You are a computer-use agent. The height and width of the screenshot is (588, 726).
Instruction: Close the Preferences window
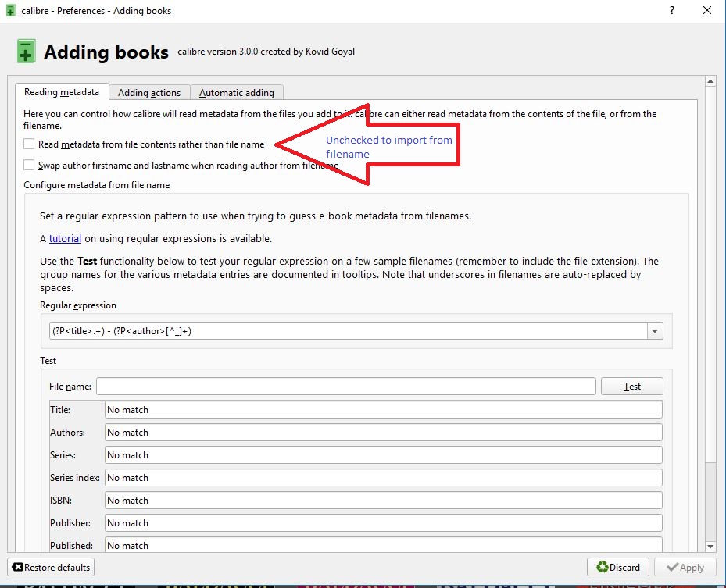[x=707, y=10]
